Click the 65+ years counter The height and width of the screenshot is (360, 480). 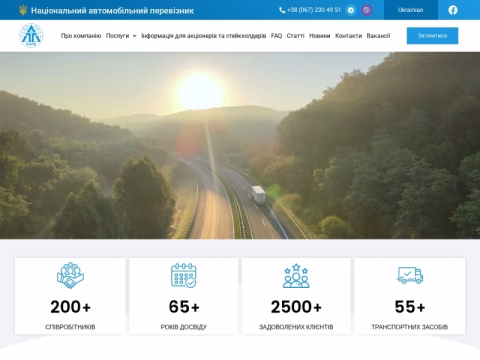point(184,307)
